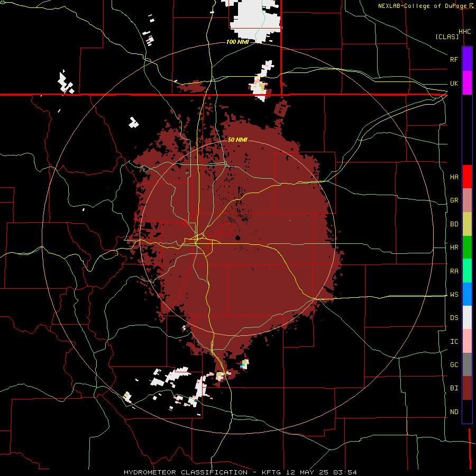The height and width of the screenshot is (476, 476).
Task: Click the small black radar site dot
Action: (237, 237)
